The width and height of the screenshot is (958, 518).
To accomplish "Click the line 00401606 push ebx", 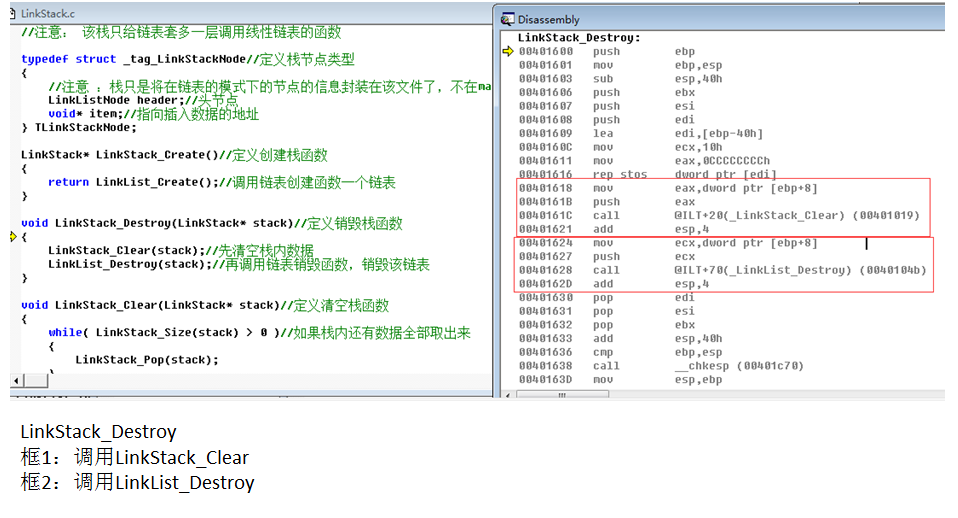I will point(607,93).
